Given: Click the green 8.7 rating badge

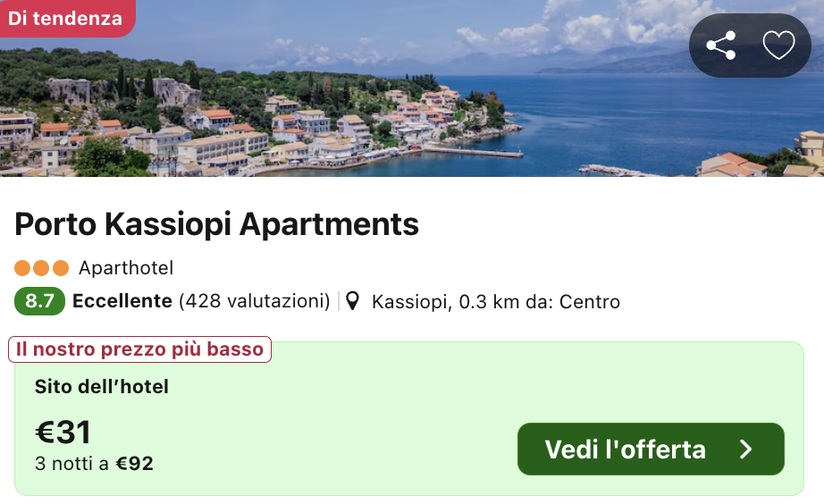Looking at the screenshot, I should coord(40,301).
